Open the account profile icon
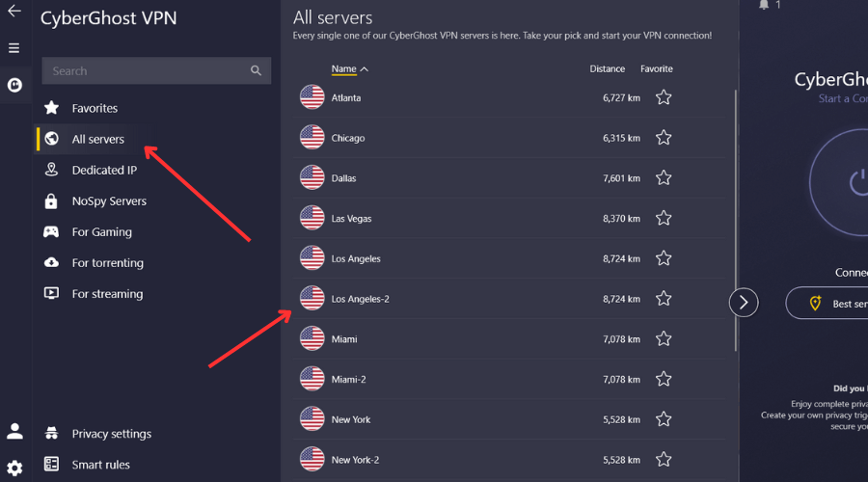The height and width of the screenshot is (482, 868). click(x=14, y=431)
